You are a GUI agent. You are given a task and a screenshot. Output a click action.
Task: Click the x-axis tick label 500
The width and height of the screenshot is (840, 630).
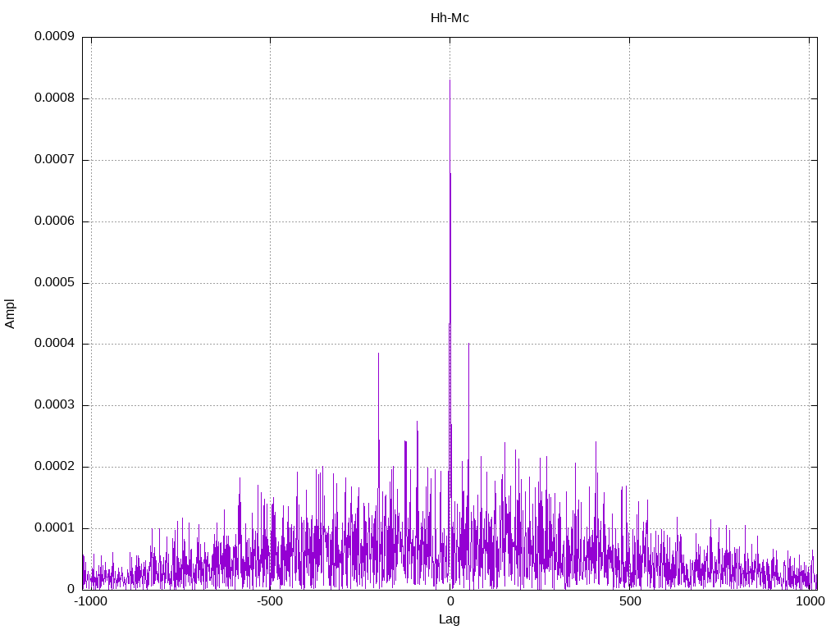coord(630,601)
